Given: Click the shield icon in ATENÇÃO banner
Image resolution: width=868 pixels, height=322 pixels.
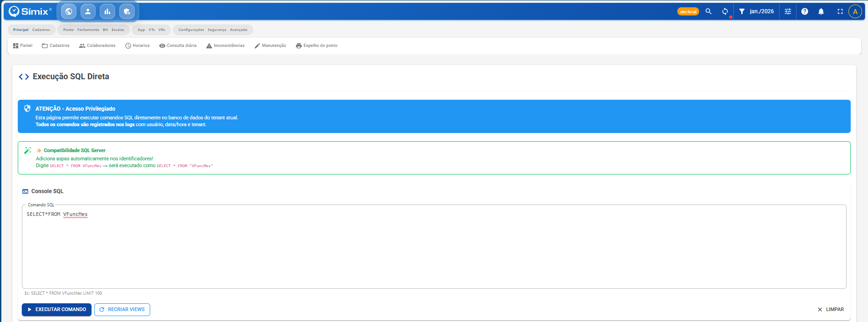Looking at the screenshot, I should 27,108.
